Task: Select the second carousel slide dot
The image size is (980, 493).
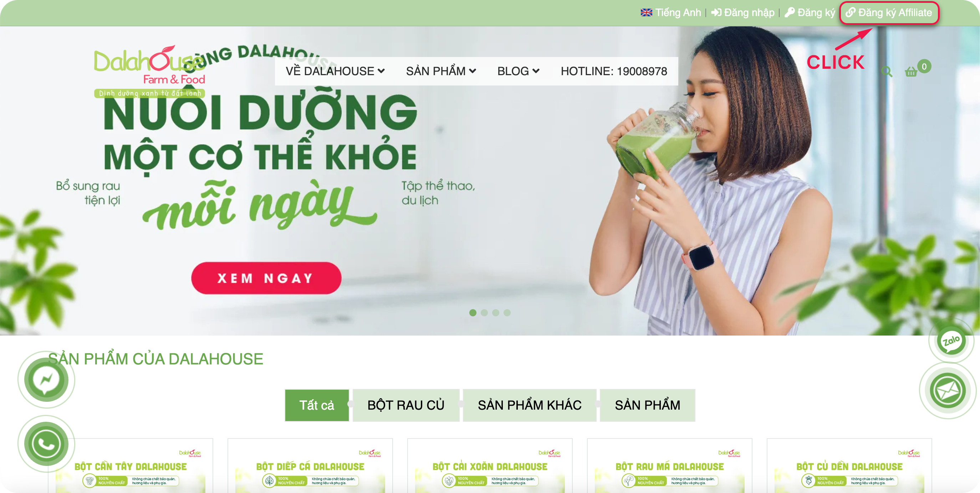Action: [x=484, y=312]
